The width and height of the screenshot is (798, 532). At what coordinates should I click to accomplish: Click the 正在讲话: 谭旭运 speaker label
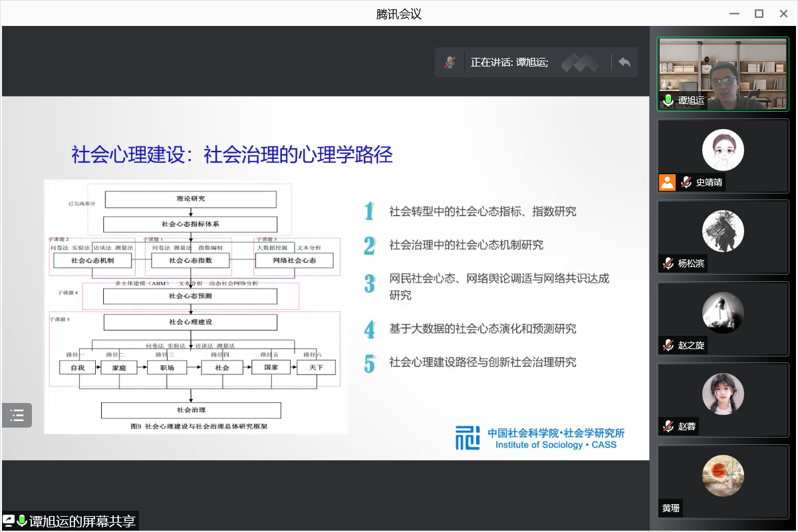tap(509, 63)
